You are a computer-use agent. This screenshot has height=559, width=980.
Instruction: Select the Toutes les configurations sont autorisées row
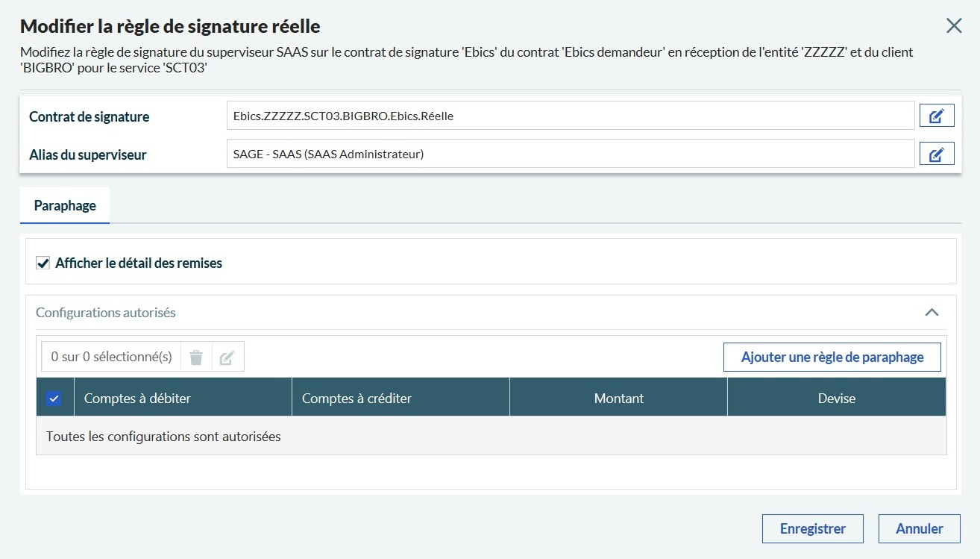163,437
